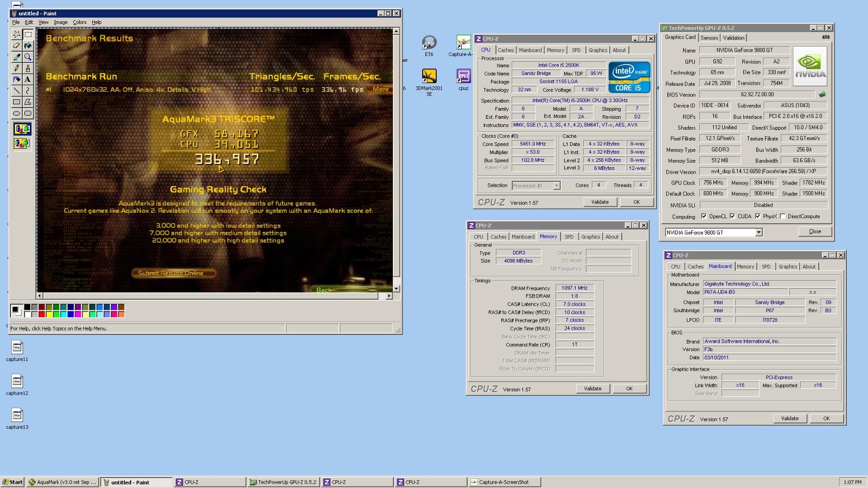The width and height of the screenshot is (868, 488).
Task: Click the DRAM Frequency value 1097.1 MHz
Action: [575, 288]
